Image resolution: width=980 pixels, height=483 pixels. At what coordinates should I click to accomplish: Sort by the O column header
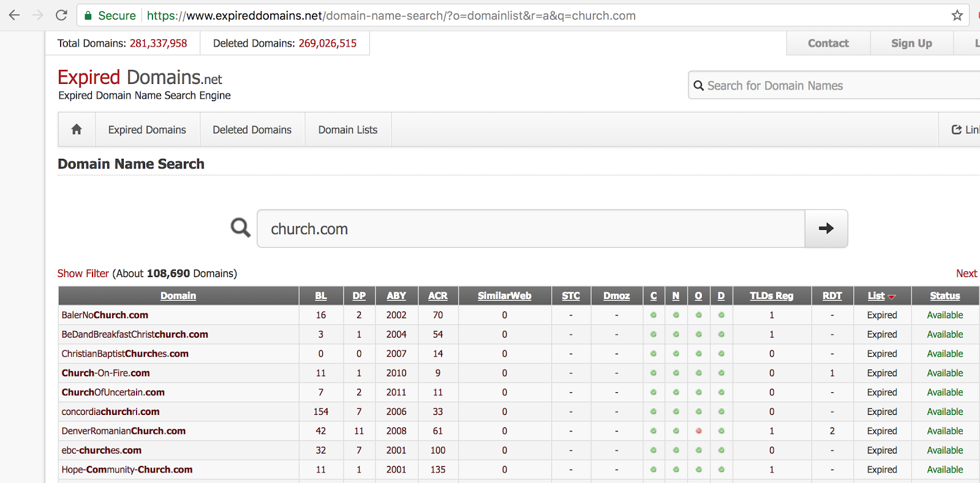coord(698,296)
